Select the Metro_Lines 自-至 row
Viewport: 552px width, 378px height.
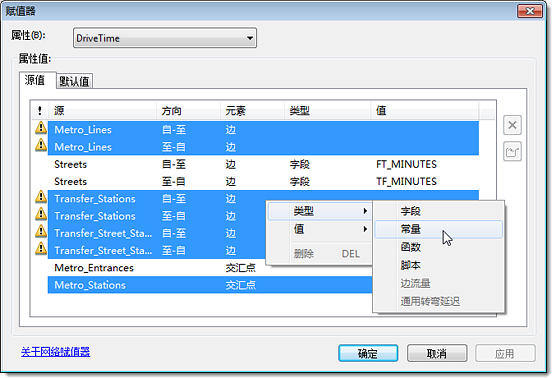pos(263,130)
